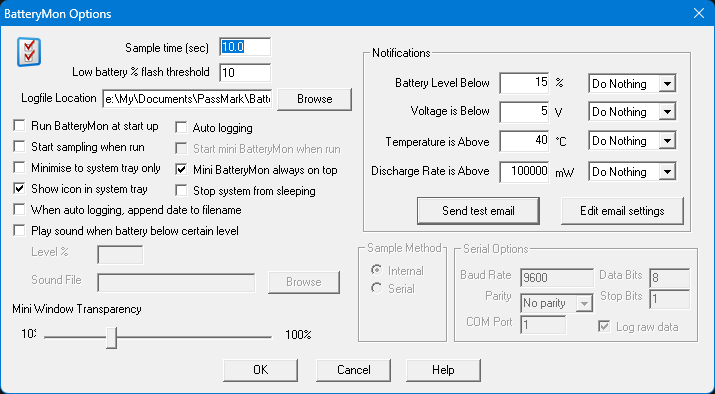
Task: Toggle Start sampling when run checkbox
Action: 19,147
